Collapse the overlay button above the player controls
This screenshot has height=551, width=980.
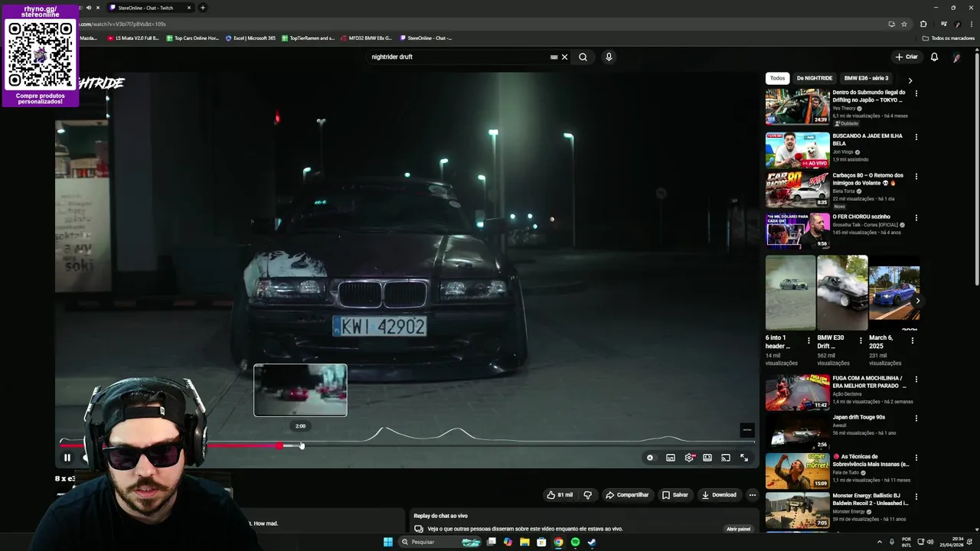click(747, 430)
